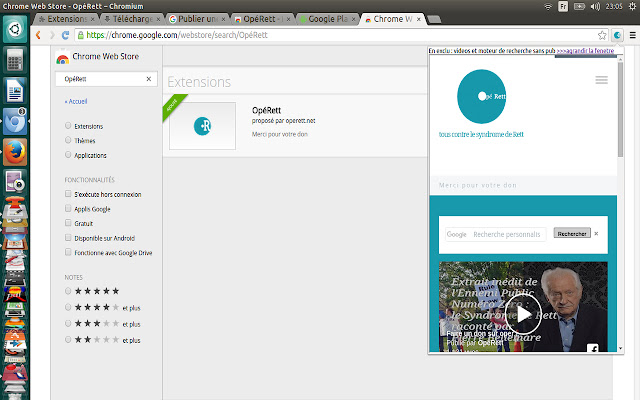
Task: Click the Recherche personnalisée search field
Action: click(x=496, y=234)
